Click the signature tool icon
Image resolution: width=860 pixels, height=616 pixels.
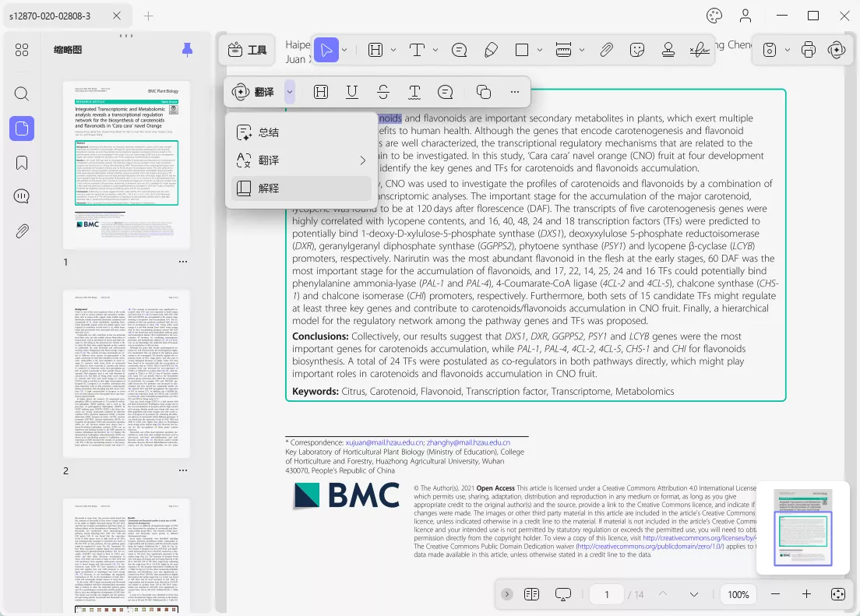(698, 50)
